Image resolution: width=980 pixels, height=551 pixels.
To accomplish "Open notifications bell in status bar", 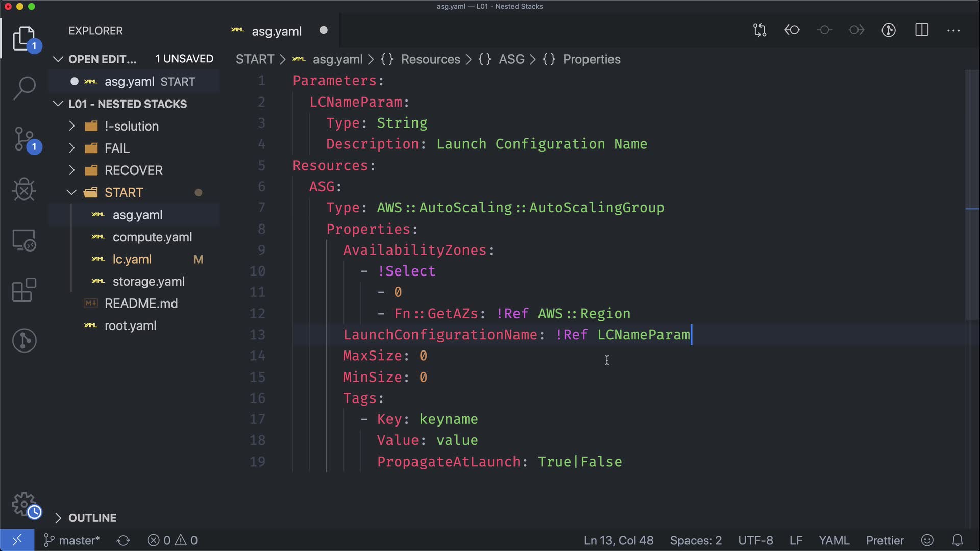I will tap(958, 540).
